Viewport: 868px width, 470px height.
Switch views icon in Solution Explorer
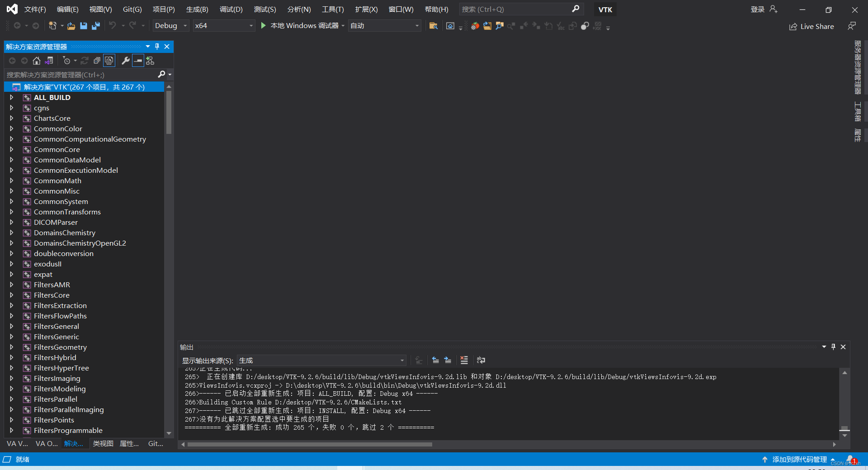point(49,61)
